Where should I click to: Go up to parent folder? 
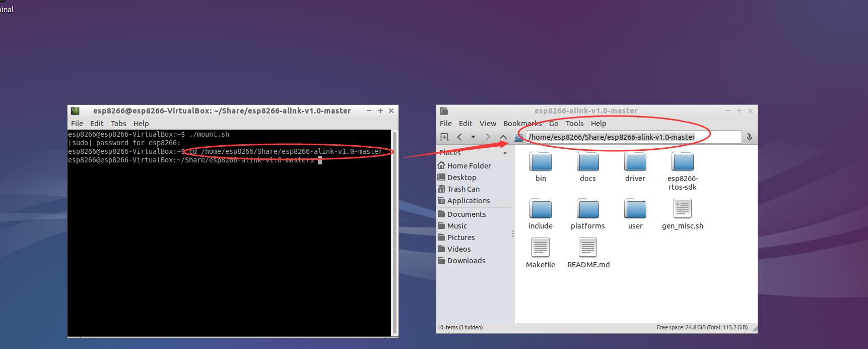[x=503, y=137]
